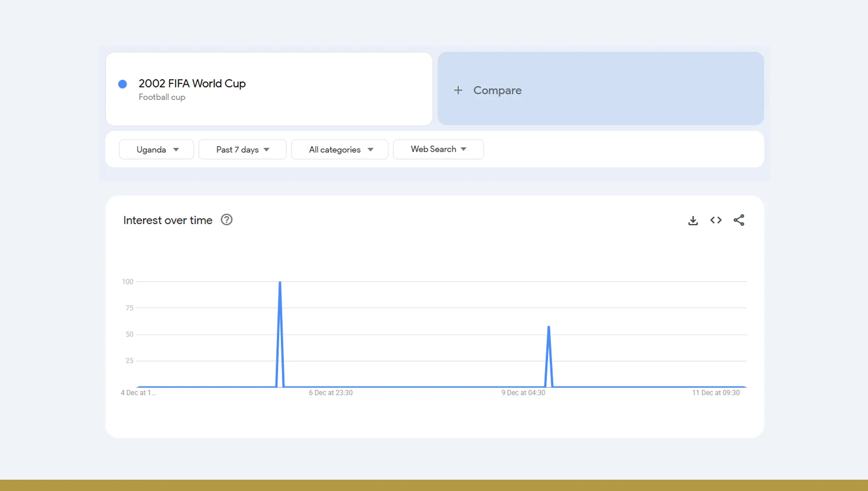Click the Football cup subtitle text
Image resolution: width=868 pixels, height=491 pixels.
point(162,97)
